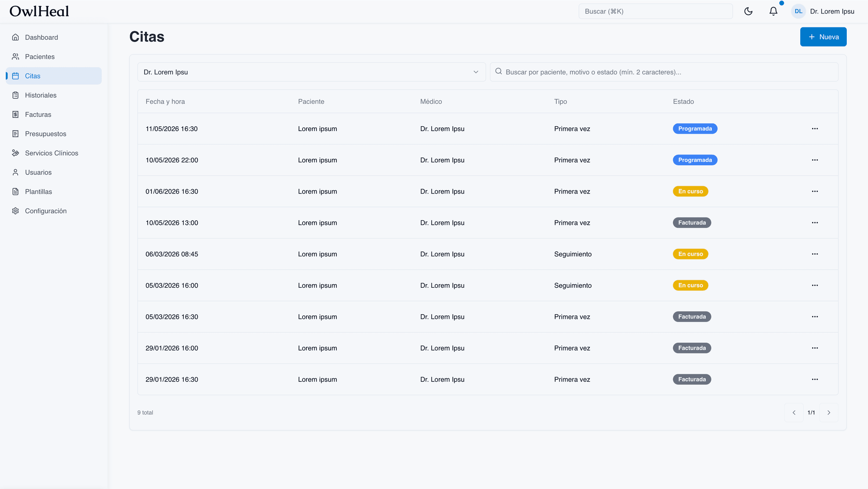Navigate to Facturas
Screen dimensions: 868x489
click(54, 115)
